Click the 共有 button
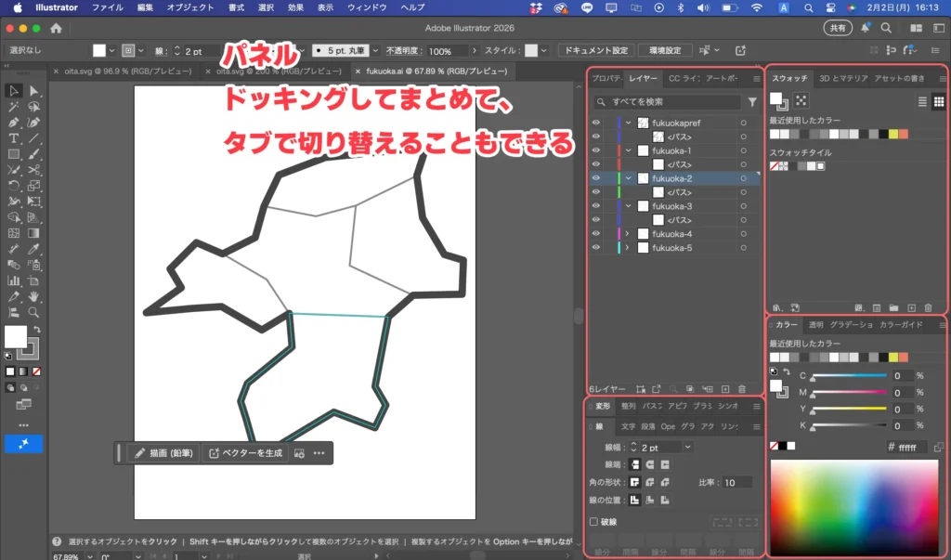This screenshot has height=560, width=951. pyautogui.click(x=838, y=27)
